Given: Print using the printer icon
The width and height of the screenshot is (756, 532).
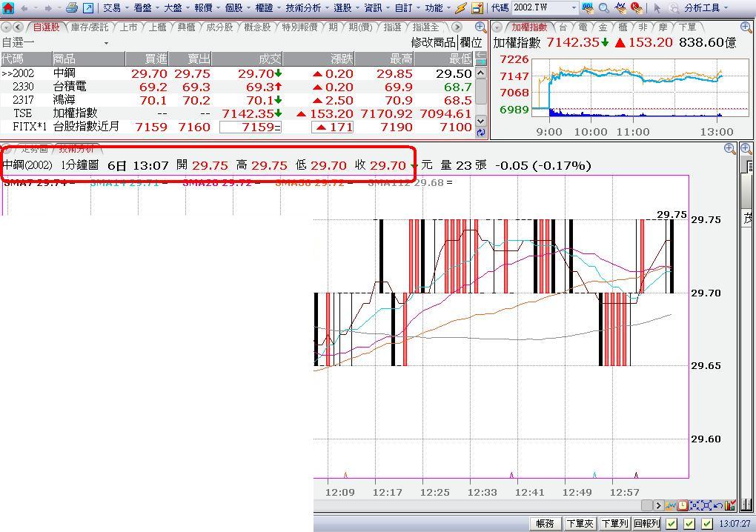Looking at the screenshot, I should coord(72,7).
